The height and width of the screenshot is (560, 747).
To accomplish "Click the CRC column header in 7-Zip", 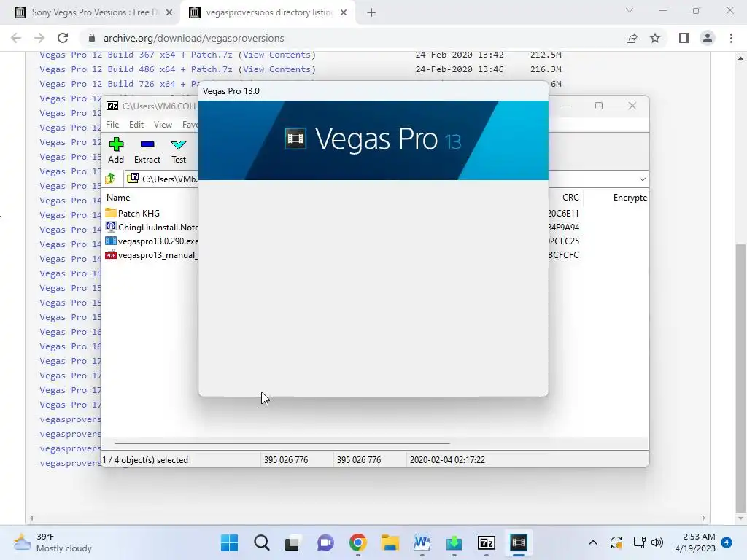I will pyautogui.click(x=570, y=197).
